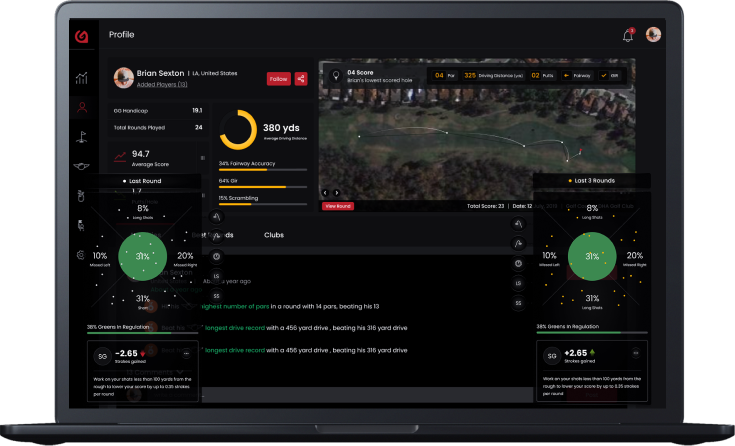This screenshot has height=446, width=735.
Task: Select the Last 3 Rounds panel header
Action: coord(592,181)
